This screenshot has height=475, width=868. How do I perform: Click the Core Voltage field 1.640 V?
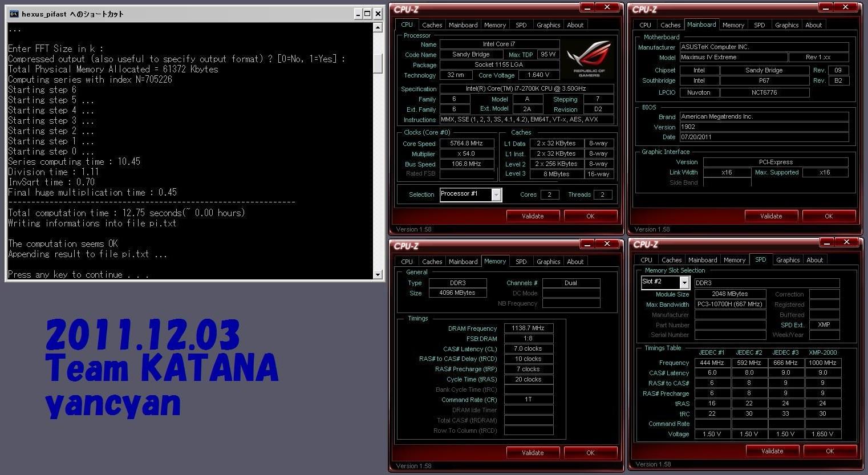(x=538, y=75)
